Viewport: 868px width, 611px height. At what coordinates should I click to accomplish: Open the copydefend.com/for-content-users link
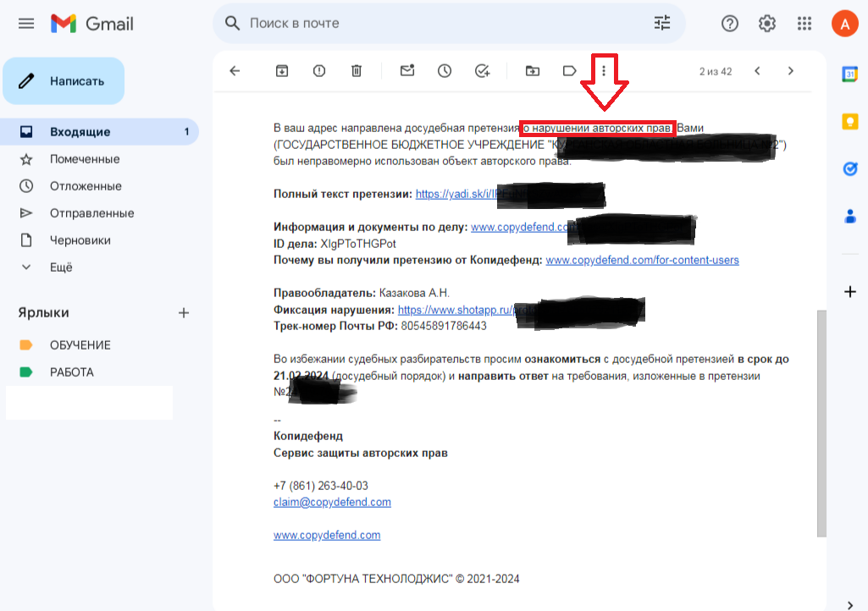point(642,260)
